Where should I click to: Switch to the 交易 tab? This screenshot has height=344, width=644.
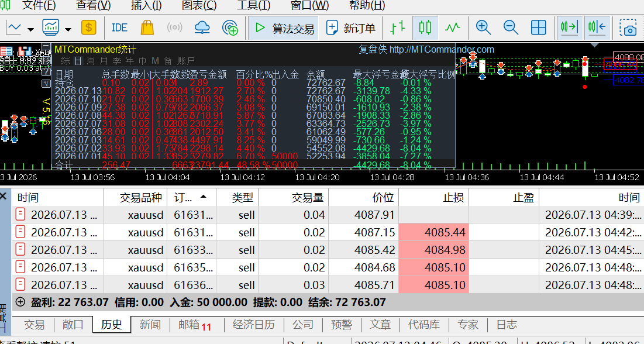point(34,325)
